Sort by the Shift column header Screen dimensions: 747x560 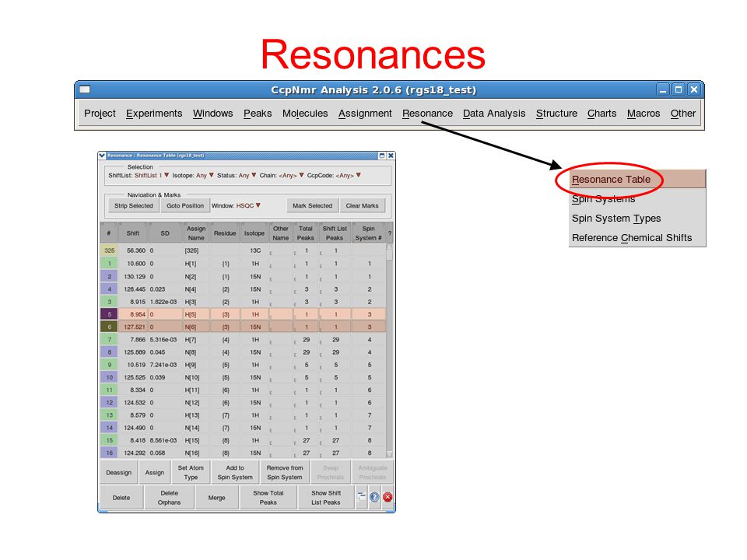tap(133, 233)
